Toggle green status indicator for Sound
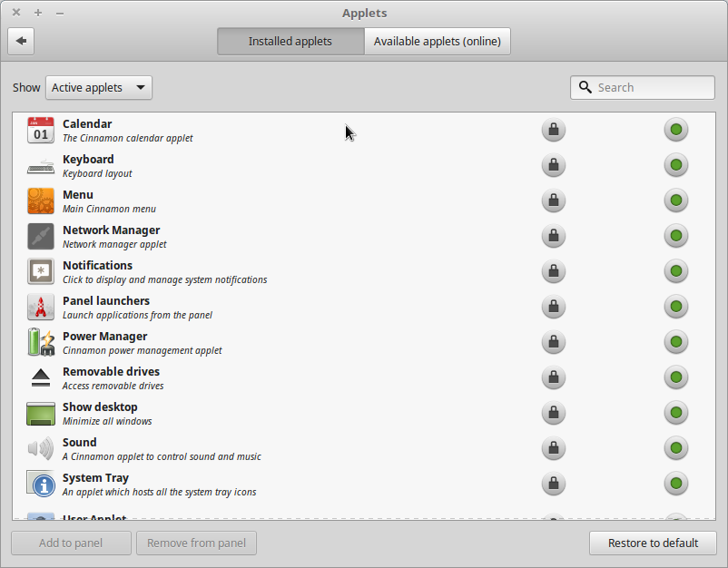 [x=676, y=448]
